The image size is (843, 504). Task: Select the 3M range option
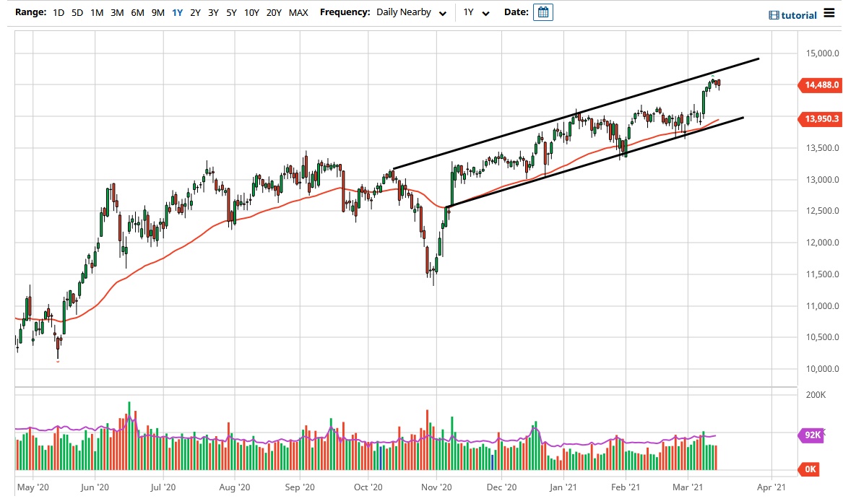click(x=117, y=12)
